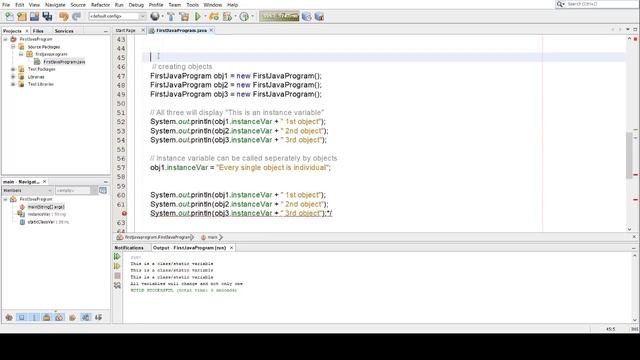The height and width of the screenshot is (360, 640).
Task: Expand the Libraries node
Action: pos(13,77)
